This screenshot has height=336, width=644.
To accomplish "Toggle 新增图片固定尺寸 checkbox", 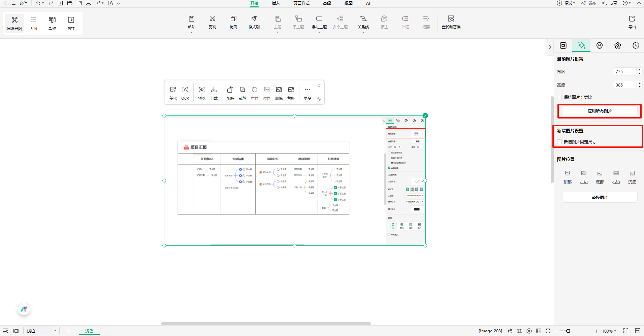I will pyautogui.click(x=559, y=142).
